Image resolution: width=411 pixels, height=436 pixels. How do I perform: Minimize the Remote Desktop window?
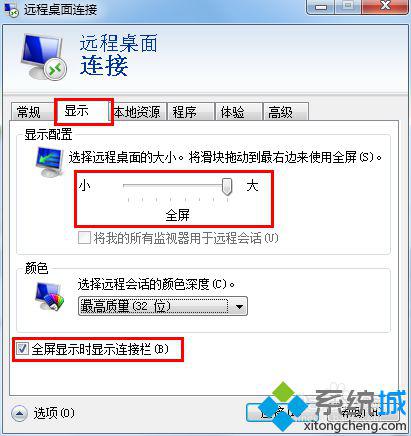point(321,7)
